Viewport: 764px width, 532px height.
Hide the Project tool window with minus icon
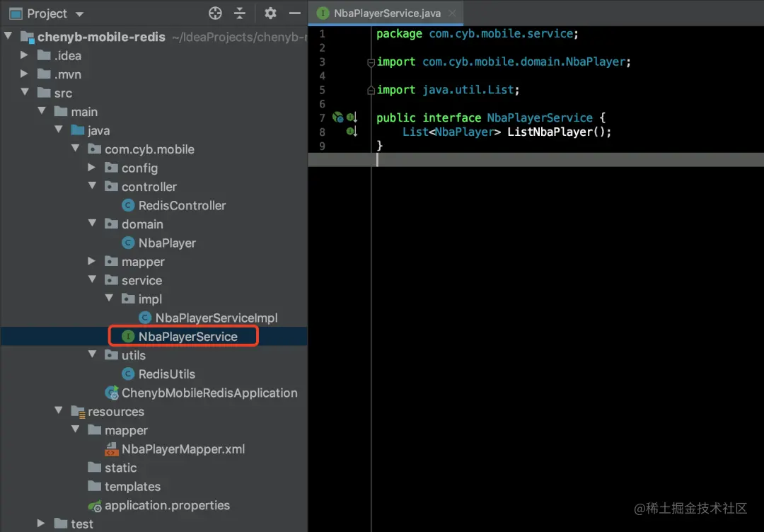(x=294, y=13)
